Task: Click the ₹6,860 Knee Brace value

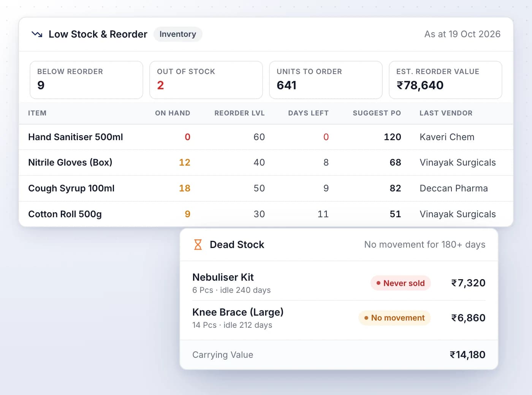Action: (x=468, y=318)
